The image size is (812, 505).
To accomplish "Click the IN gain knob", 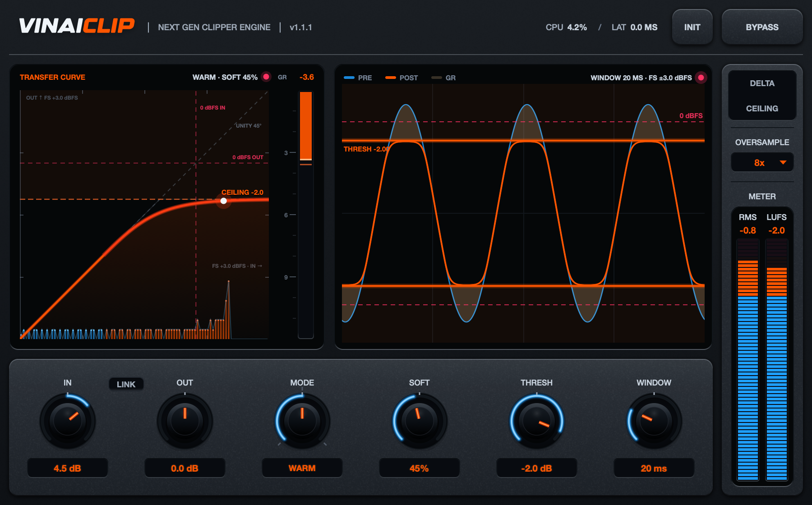I will coord(68,421).
